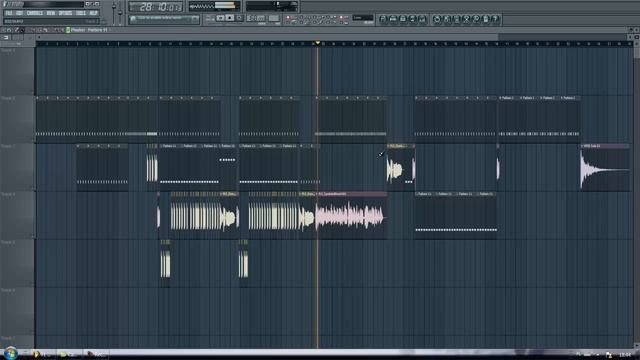Image resolution: width=640 pixels, height=360 pixels.
Task: Click the Render/Export shortcut icon
Action: click(456, 19)
